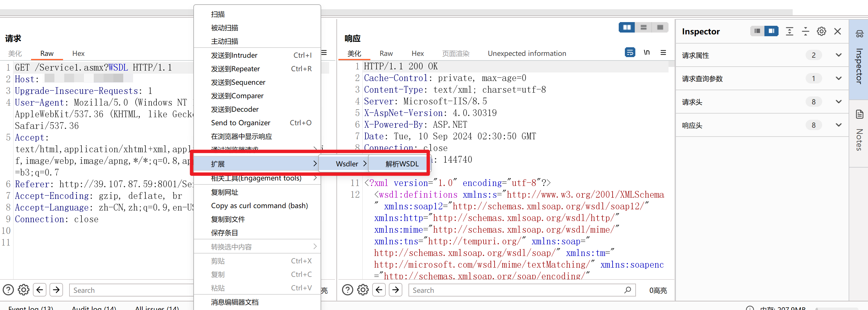Open Wsdler submenu
The height and width of the screenshot is (310, 868).
(343, 164)
